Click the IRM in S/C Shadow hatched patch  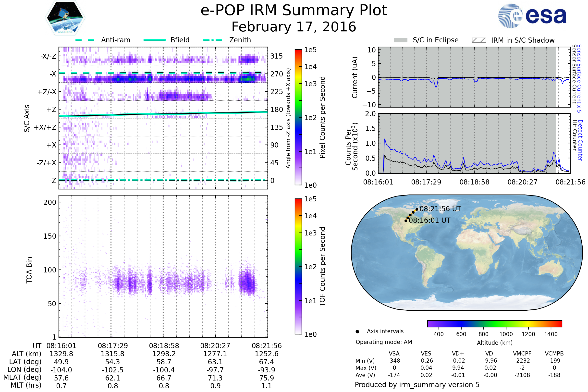(x=479, y=40)
